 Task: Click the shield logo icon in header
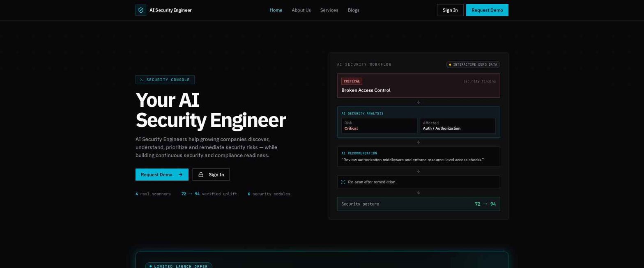click(141, 10)
